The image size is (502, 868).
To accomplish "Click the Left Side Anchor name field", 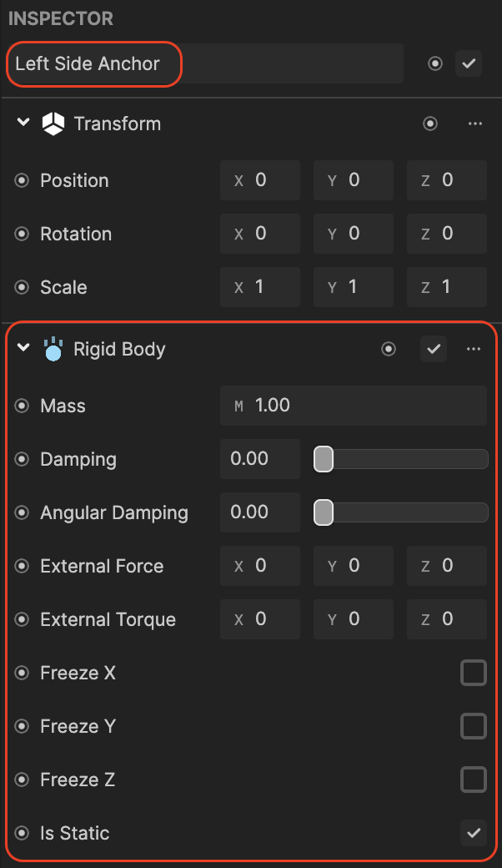I will coord(204,63).
